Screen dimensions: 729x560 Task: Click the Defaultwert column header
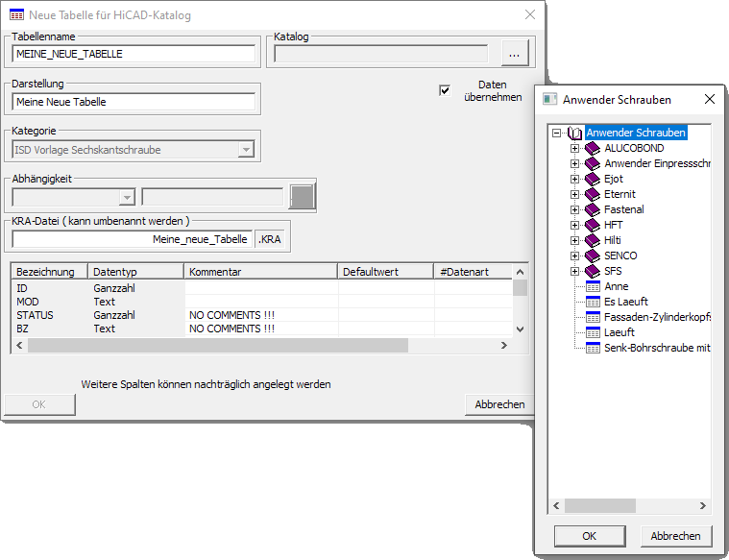[385, 272]
